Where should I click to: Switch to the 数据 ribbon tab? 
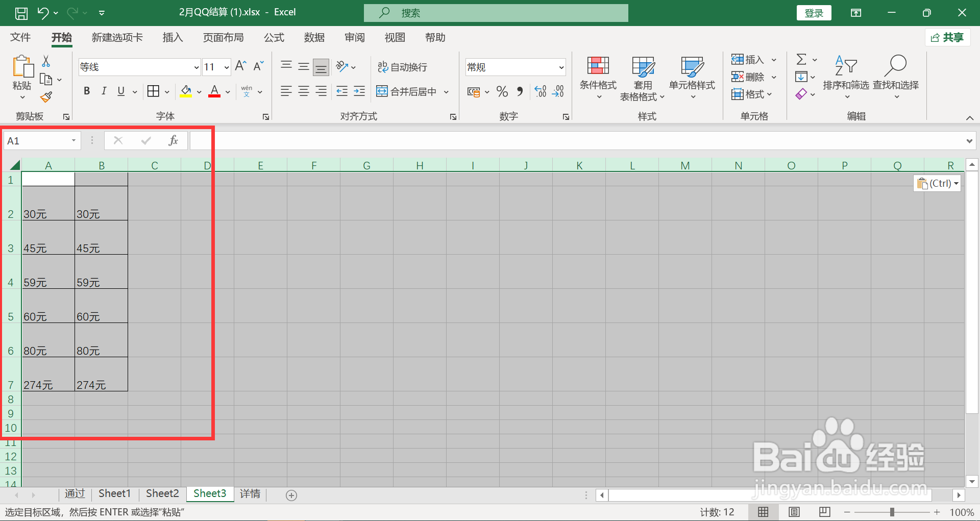coord(314,37)
